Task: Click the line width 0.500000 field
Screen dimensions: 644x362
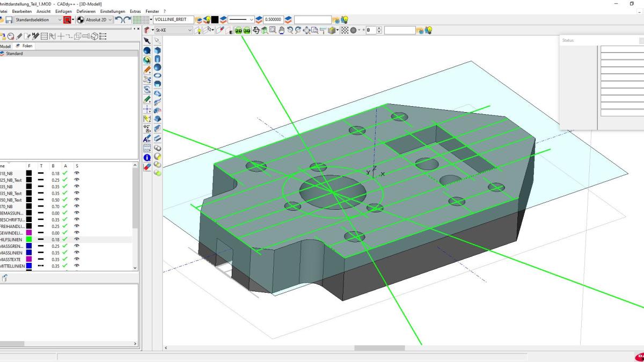Action: [273, 20]
